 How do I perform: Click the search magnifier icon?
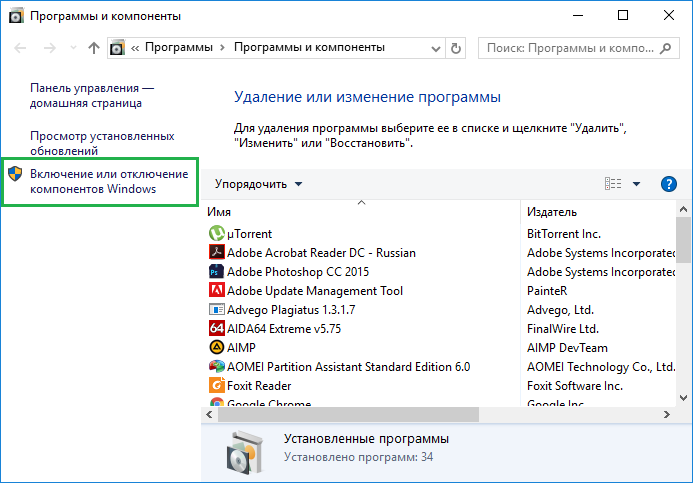coord(665,48)
